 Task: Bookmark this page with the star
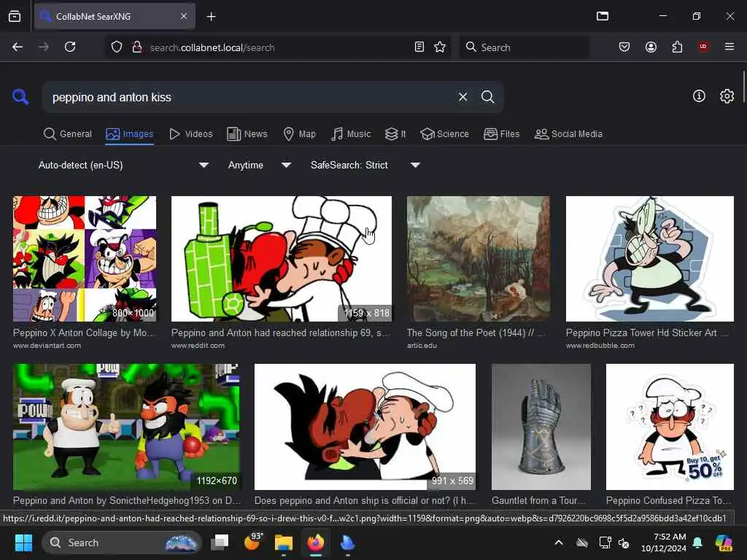pyautogui.click(x=440, y=47)
